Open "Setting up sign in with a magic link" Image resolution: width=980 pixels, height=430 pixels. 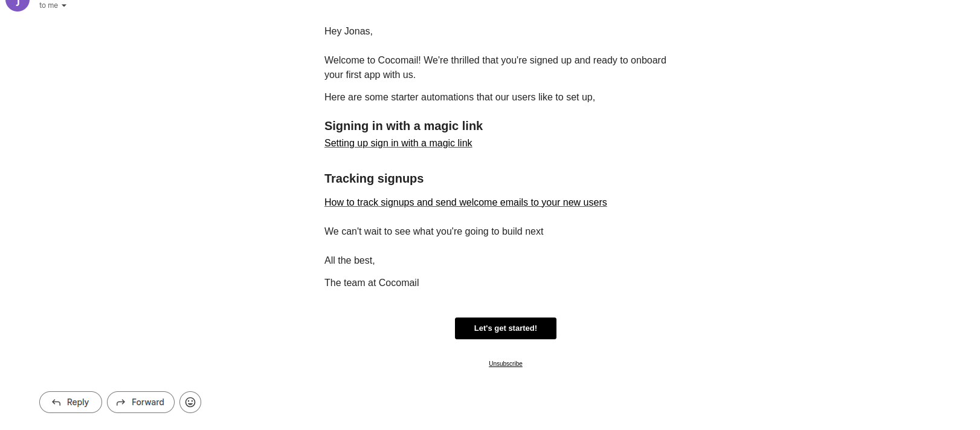[398, 143]
